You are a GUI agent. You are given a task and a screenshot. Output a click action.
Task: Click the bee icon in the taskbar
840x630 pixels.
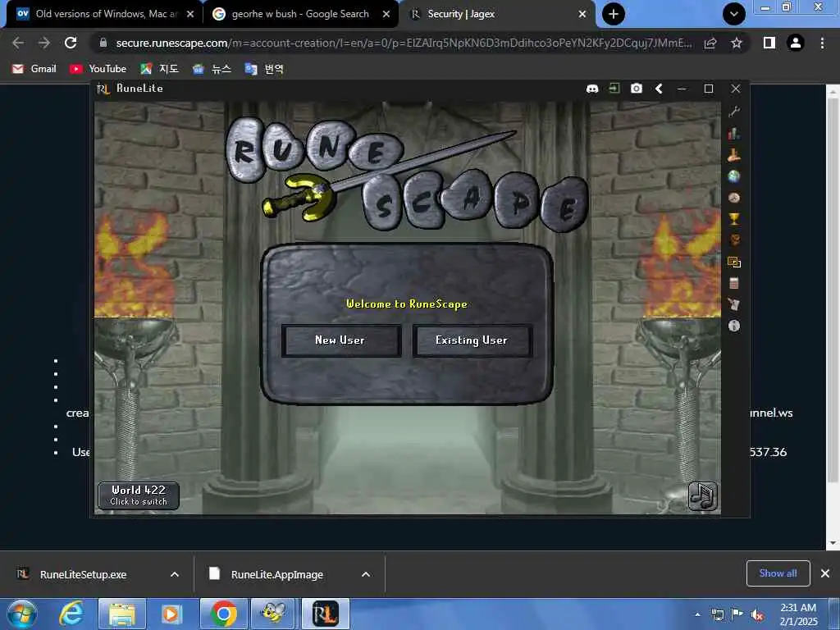[274, 614]
